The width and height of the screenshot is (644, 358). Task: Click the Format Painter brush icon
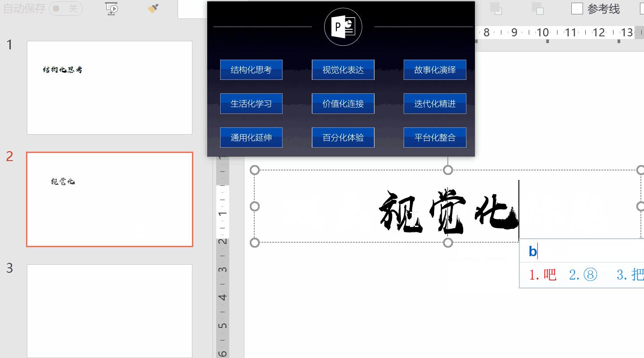(153, 9)
